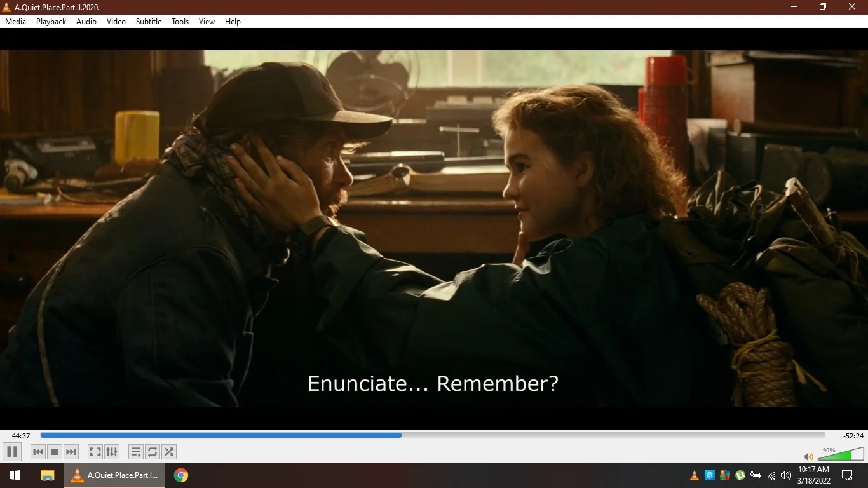Open Windows notification center

pyautogui.click(x=847, y=475)
